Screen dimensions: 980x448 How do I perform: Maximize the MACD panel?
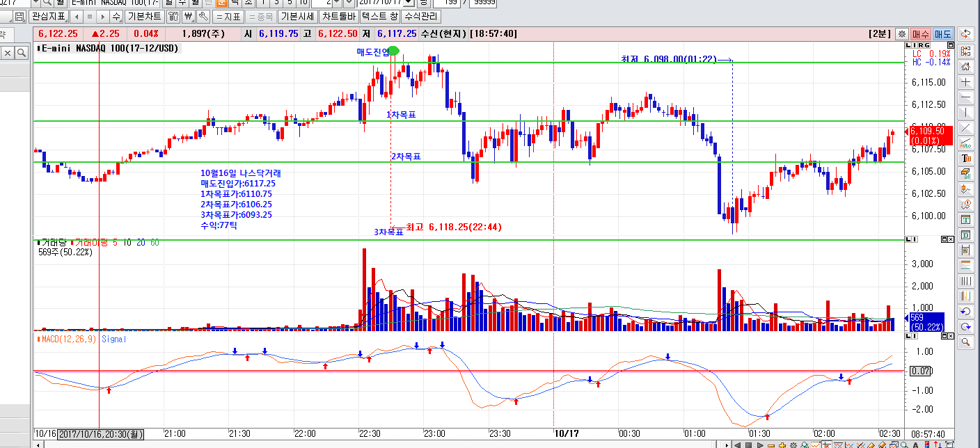pyautogui.click(x=945, y=336)
